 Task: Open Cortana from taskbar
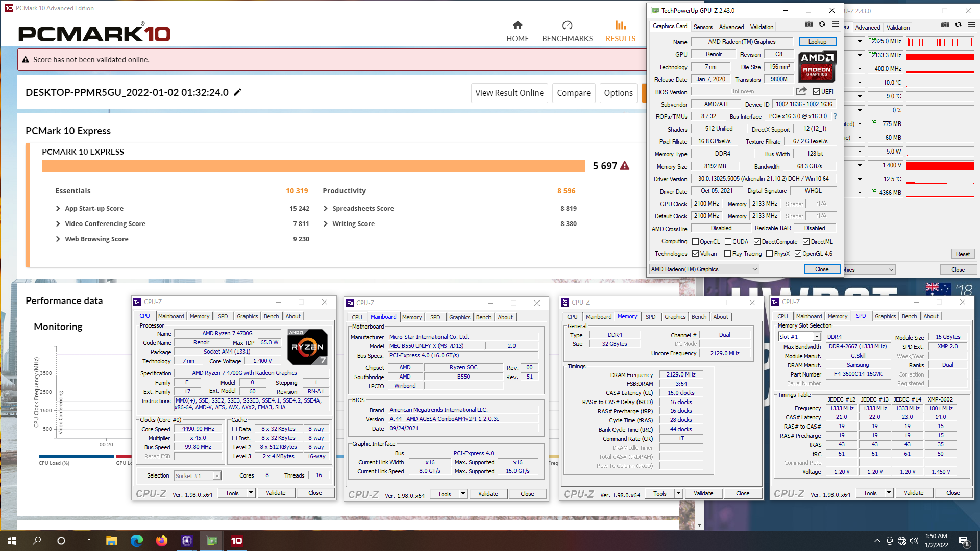(x=61, y=541)
